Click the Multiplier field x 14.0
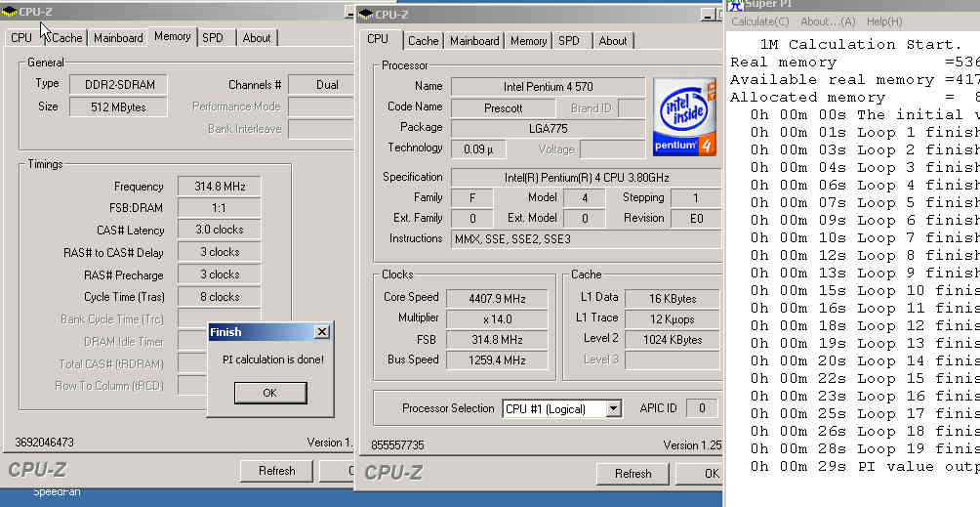980x507 pixels. tap(498, 319)
